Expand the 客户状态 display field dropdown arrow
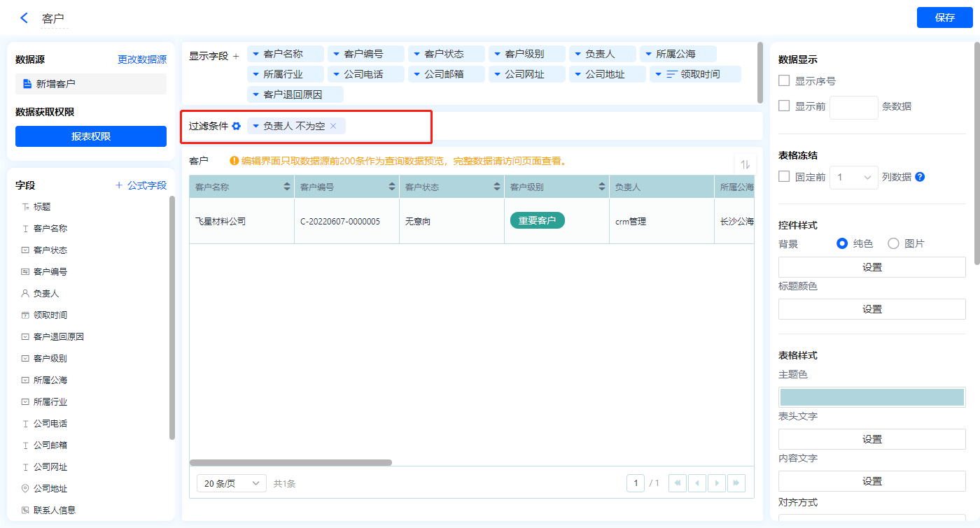Viewport: 980px width, 528px height. coord(416,54)
